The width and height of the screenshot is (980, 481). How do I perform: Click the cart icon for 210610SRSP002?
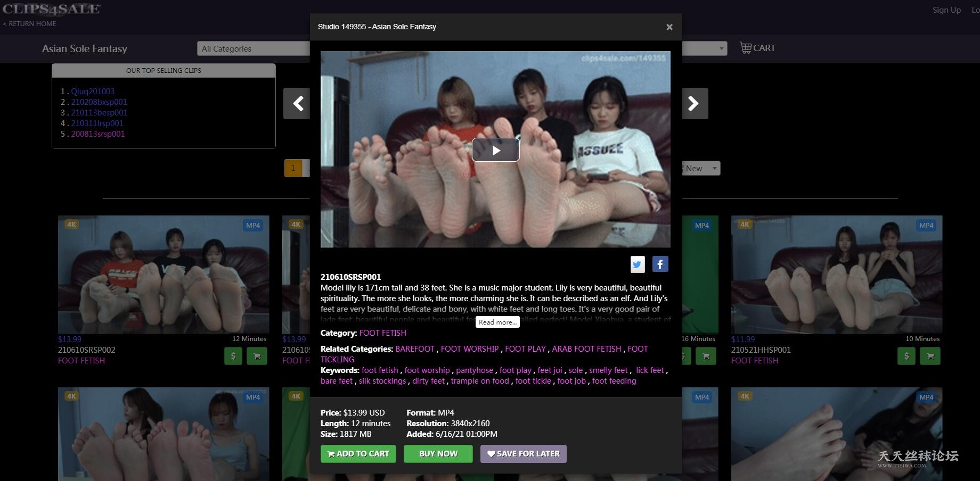[x=257, y=356]
